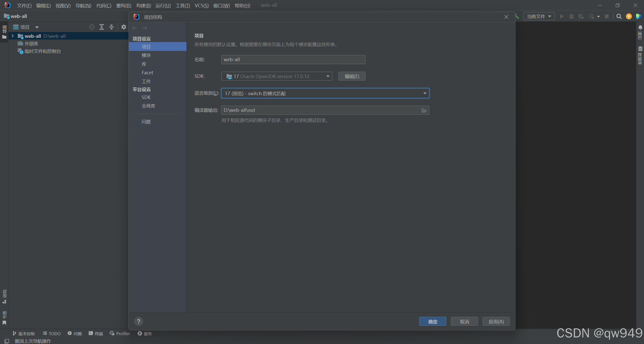
Task: Expand the web-all project tree node
Action: pos(13,36)
